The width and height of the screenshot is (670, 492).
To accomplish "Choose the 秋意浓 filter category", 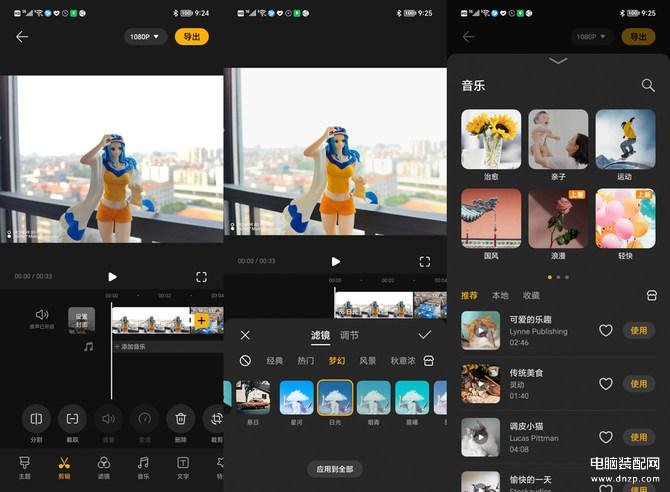I will pyautogui.click(x=403, y=361).
